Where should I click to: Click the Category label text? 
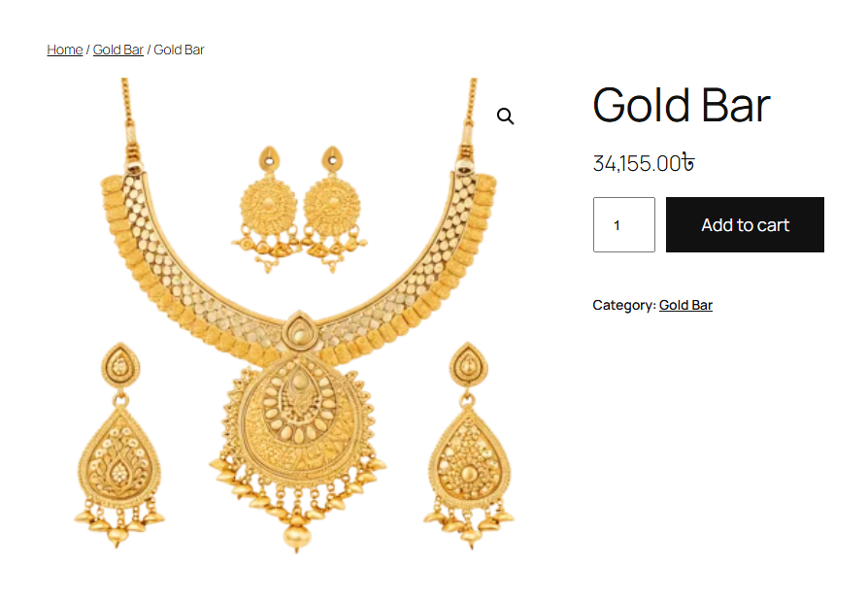[x=622, y=305]
